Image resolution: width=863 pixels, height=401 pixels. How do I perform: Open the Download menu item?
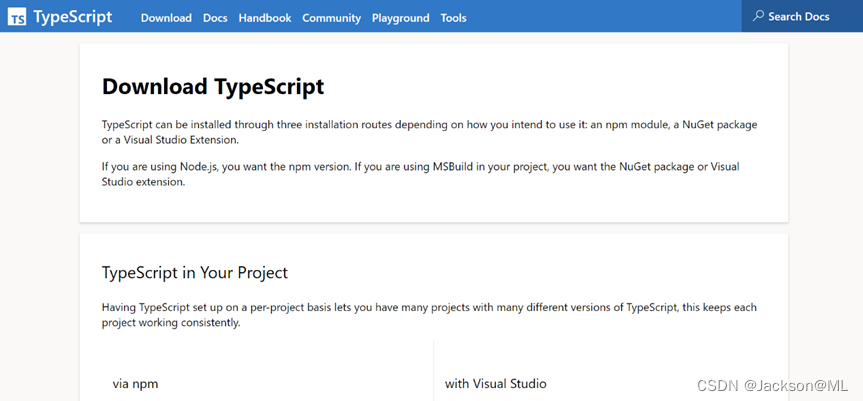click(166, 18)
